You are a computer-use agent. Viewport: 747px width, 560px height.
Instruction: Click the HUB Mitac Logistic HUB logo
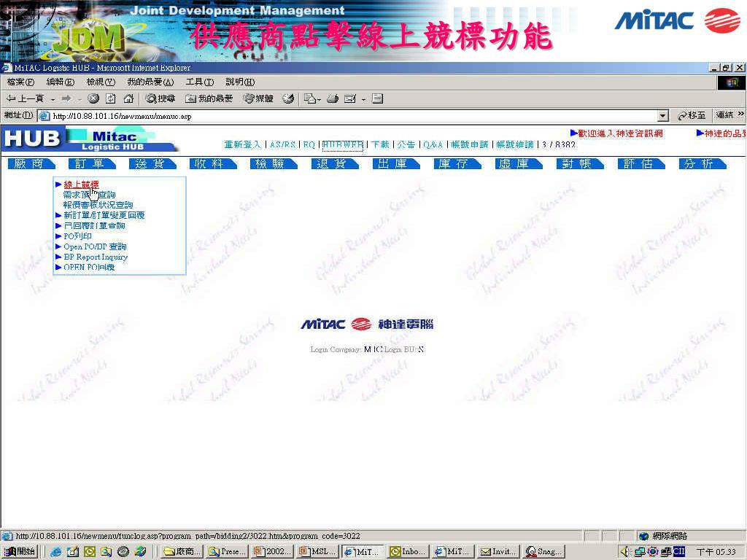90,139
